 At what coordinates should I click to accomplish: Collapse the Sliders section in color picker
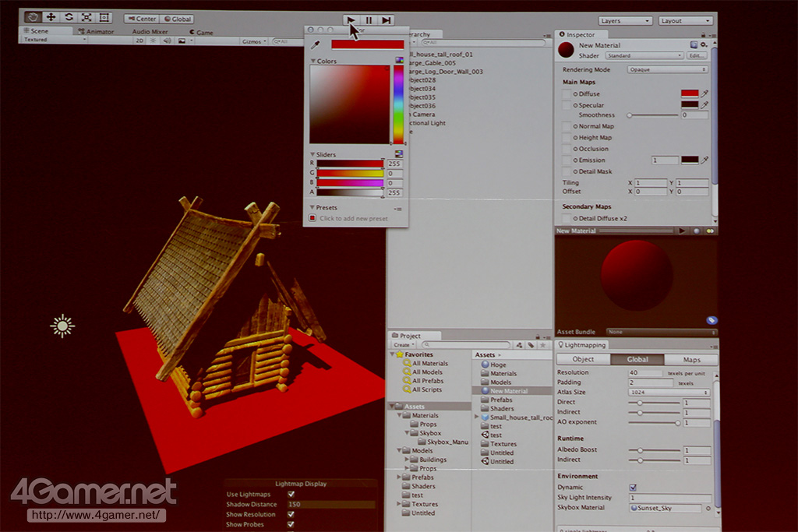(x=312, y=154)
